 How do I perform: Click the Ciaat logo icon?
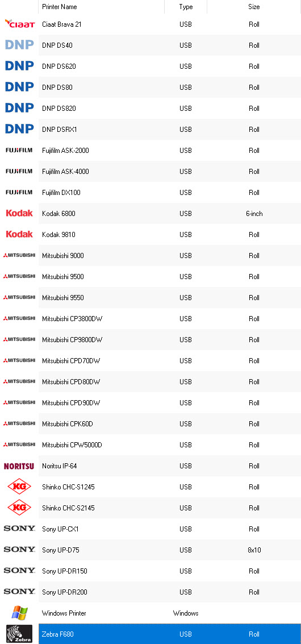tap(19, 24)
